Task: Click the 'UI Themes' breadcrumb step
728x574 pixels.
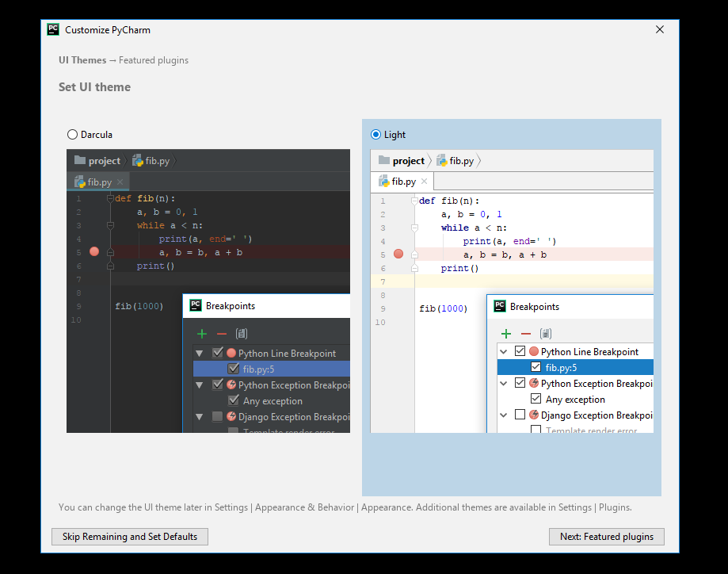Action: click(x=82, y=60)
